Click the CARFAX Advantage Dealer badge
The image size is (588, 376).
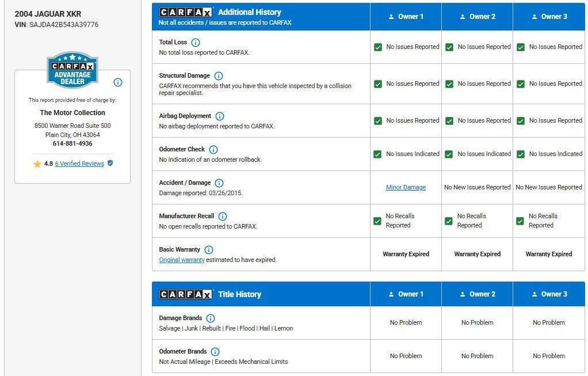click(72, 70)
